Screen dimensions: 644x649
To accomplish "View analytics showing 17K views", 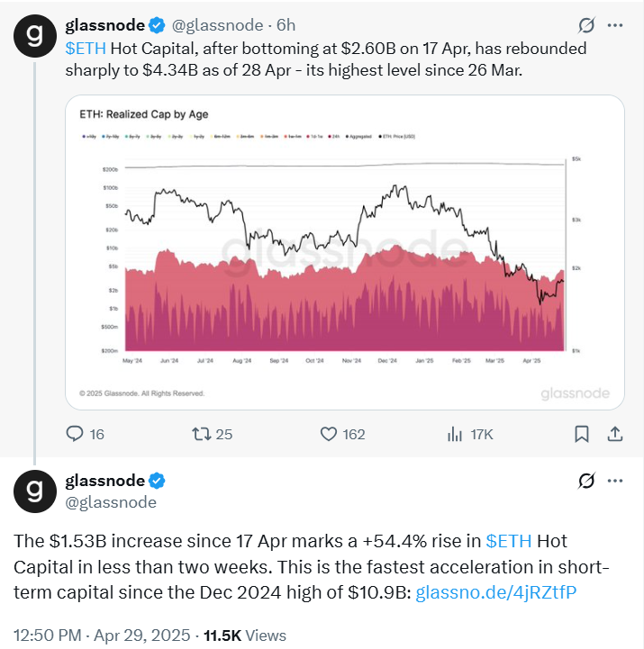I will pos(454,434).
